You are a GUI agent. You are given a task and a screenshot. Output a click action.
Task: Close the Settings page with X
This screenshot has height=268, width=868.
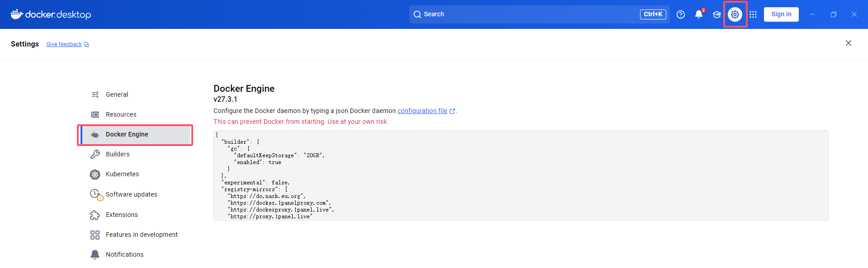[x=849, y=43]
